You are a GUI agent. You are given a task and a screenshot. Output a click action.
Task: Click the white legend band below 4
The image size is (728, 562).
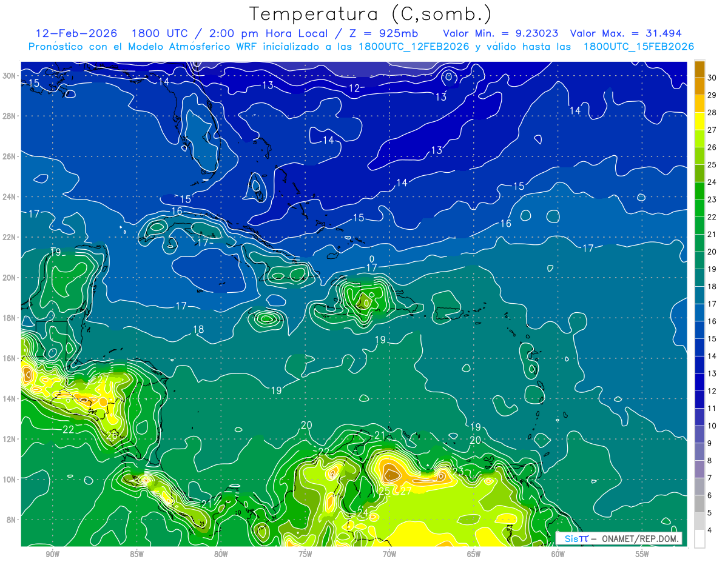pos(699,539)
